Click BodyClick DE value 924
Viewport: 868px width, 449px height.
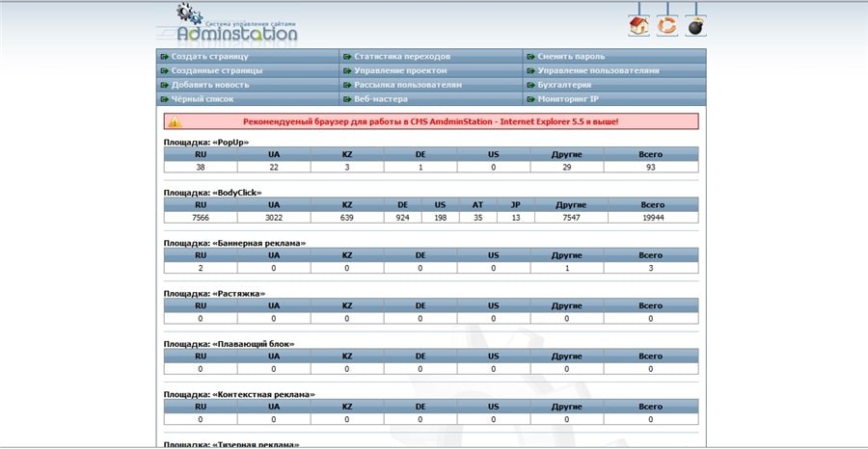(x=402, y=218)
